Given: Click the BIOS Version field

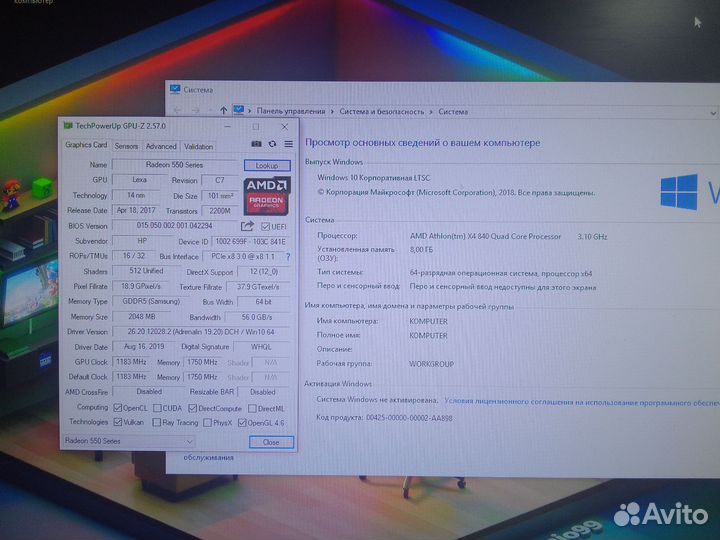Looking at the screenshot, I should 175,225.
